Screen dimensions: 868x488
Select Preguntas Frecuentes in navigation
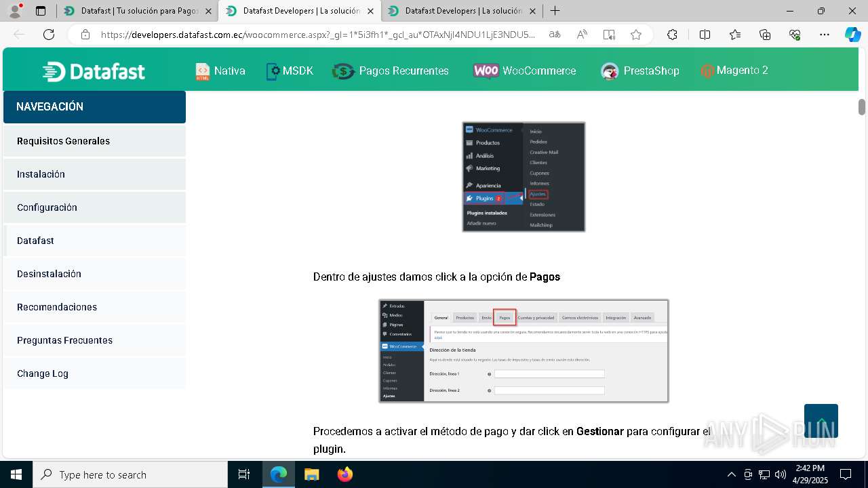pos(94,340)
